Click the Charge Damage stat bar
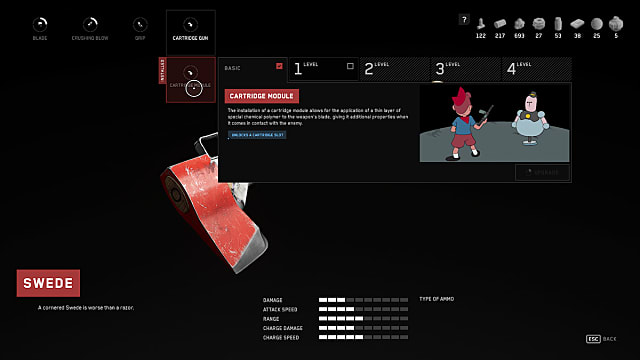The image size is (640, 360). pos(363,328)
